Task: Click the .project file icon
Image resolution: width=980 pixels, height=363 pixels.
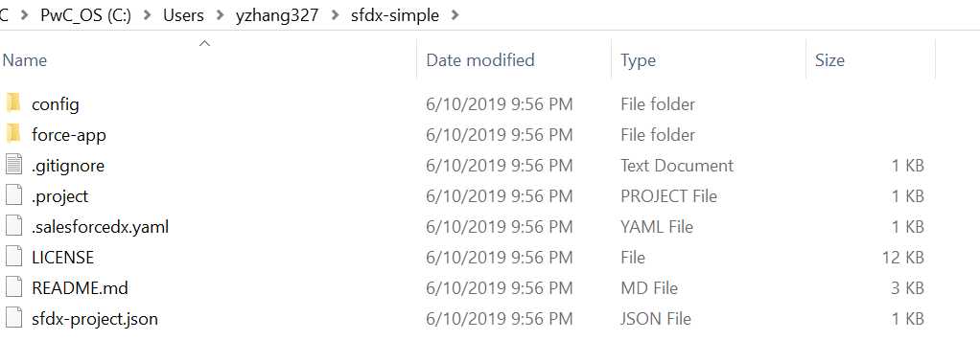Action: pyautogui.click(x=13, y=195)
